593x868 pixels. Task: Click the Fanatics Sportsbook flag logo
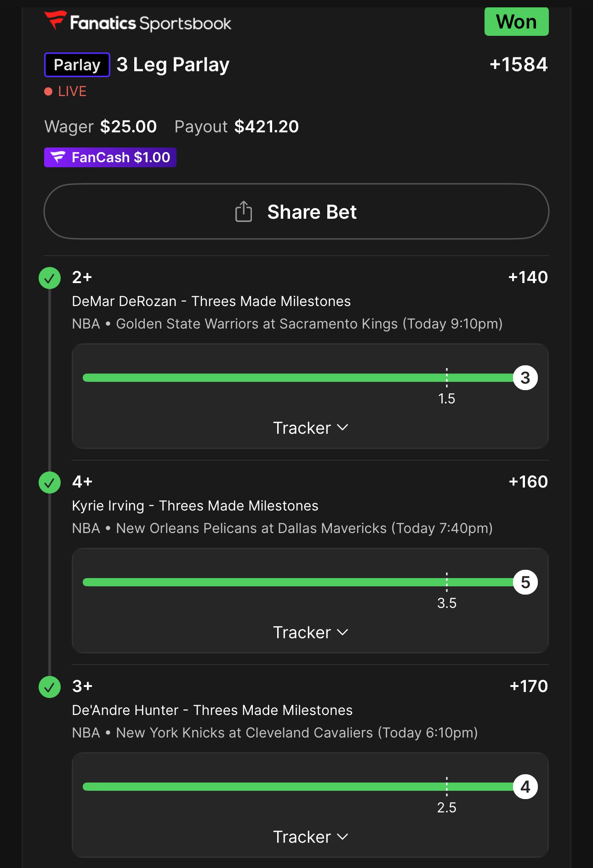pyautogui.click(x=56, y=21)
